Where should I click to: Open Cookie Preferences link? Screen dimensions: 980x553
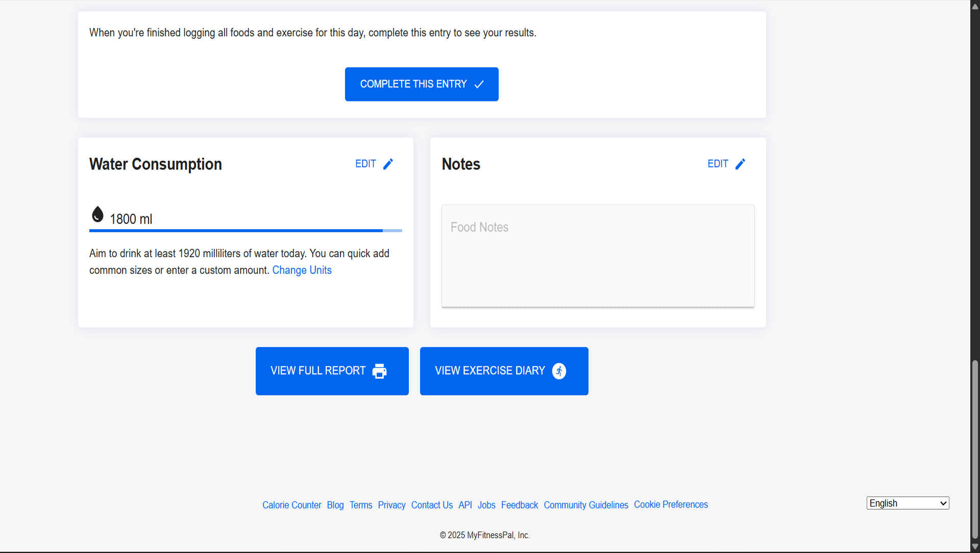pos(670,505)
